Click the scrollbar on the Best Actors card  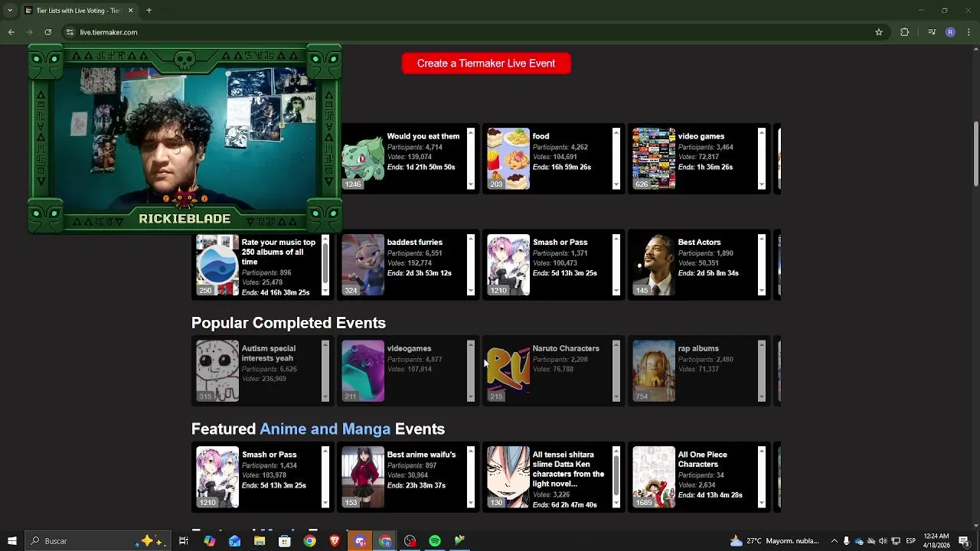click(762, 265)
